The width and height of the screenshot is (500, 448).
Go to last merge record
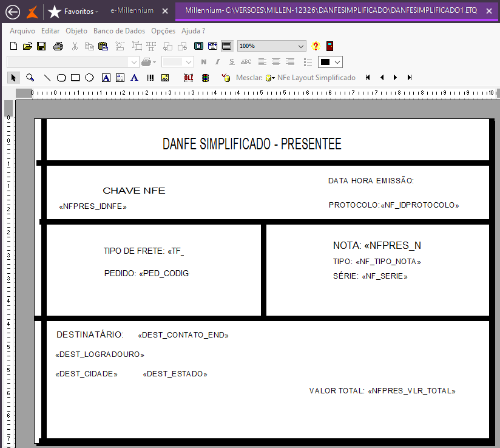point(410,78)
